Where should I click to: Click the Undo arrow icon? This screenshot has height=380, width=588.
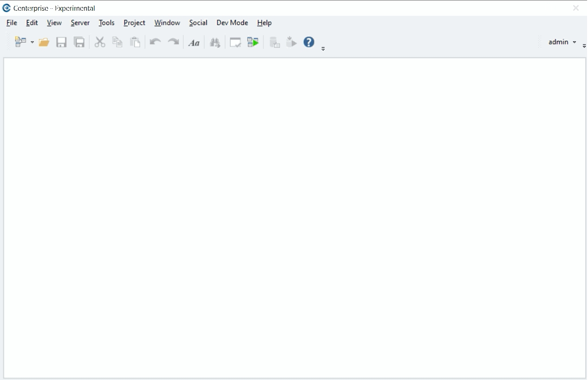coord(155,42)
